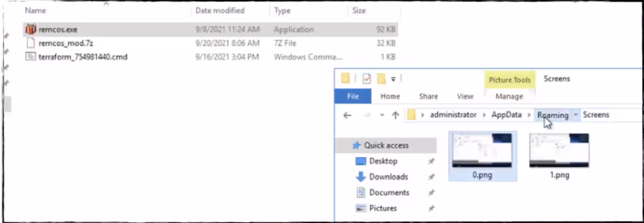This screenshot has width=644, height=223.
Task: Go up one folder level
Action: pos(395,116)
